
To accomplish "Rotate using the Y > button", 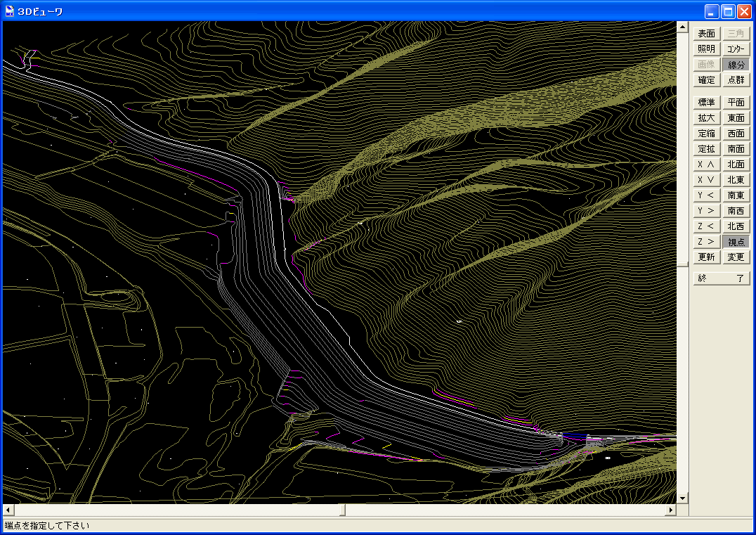I will [707, 210].
